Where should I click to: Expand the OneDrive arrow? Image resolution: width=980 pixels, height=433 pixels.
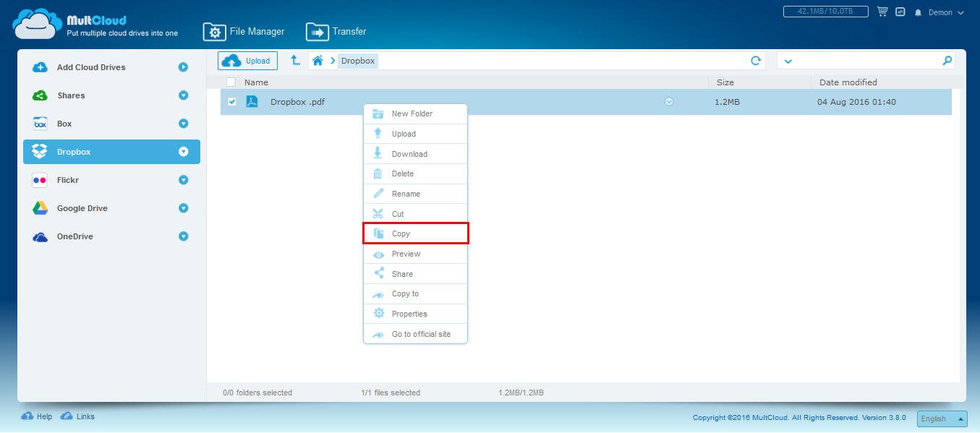point(183,236)
